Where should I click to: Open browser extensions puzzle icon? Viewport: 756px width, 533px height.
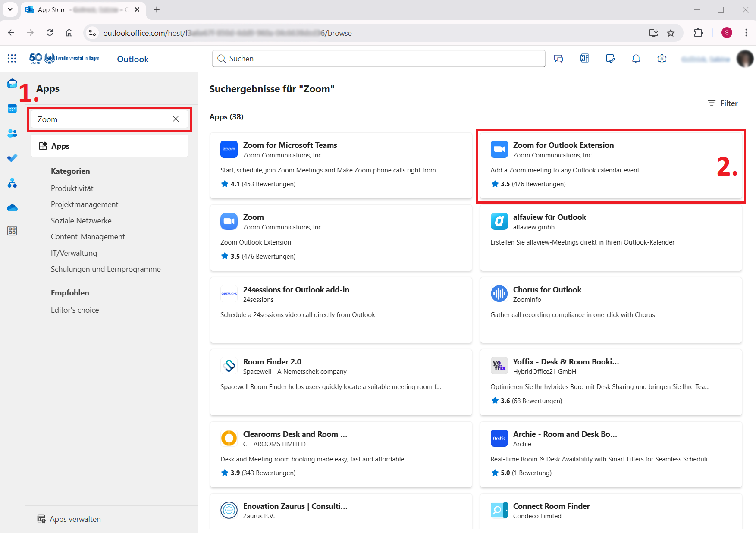698,33
